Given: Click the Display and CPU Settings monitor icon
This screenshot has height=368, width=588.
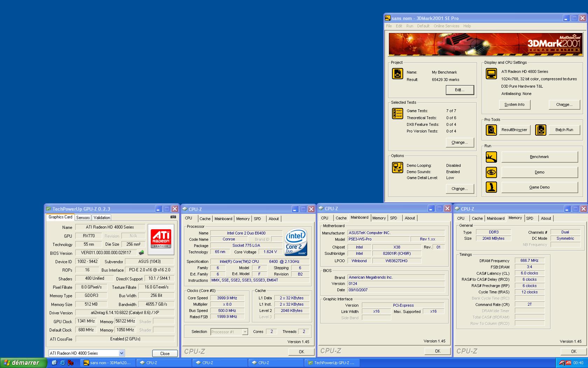Looking at the screenshot, I should (491, 74).
